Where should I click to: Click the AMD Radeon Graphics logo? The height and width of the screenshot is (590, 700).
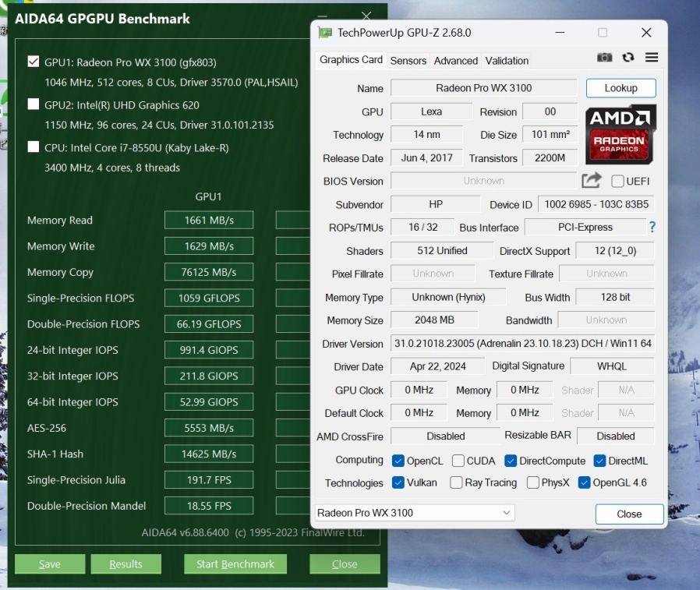click(x=620, y=134)
